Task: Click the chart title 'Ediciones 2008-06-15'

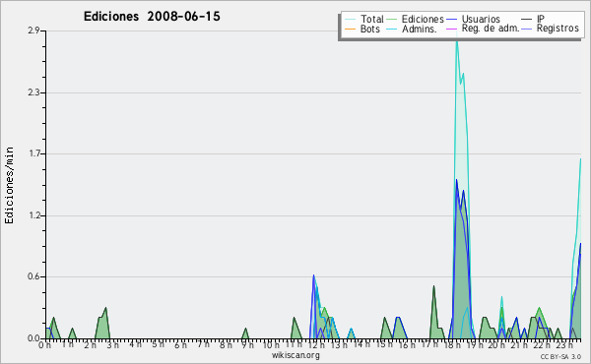Action: coord(152,17)
